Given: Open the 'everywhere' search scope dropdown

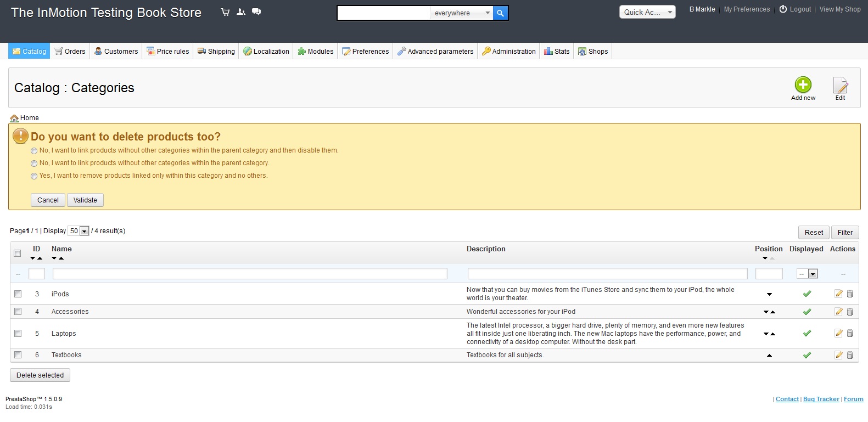Looking at the screenshot, I should (x=461, y=13).
